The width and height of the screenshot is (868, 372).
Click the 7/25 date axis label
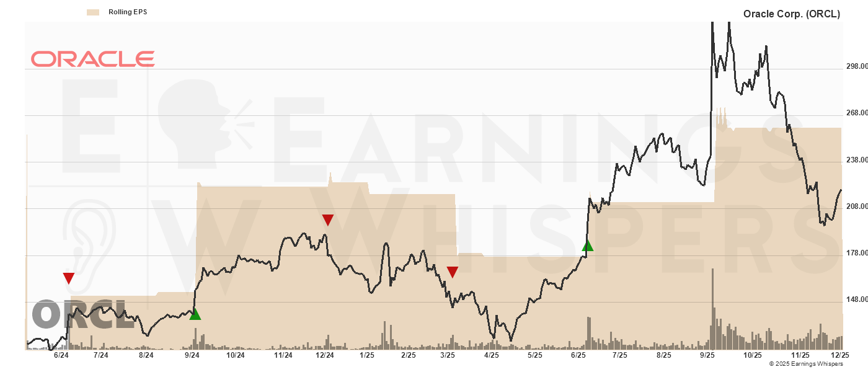tap(619, 355)
